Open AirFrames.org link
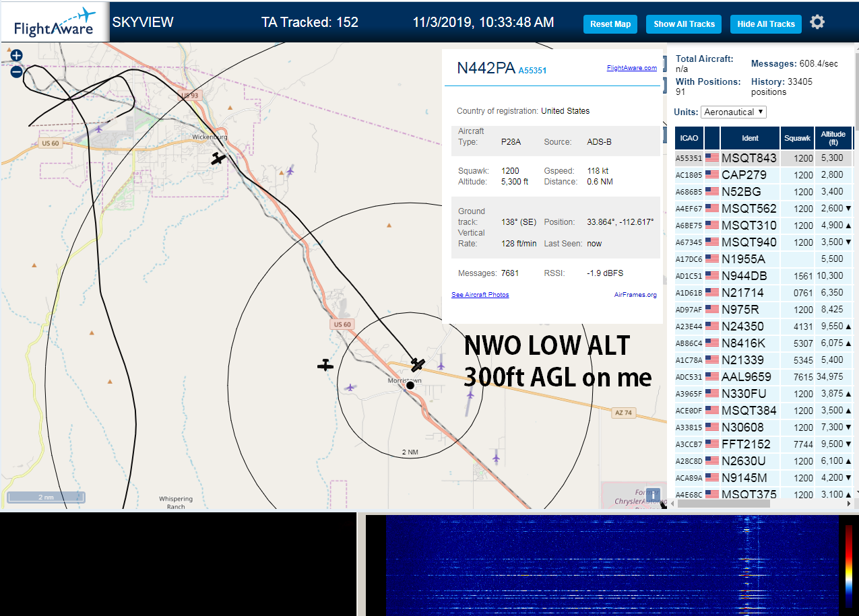The height and width of the screenshot is (616, 859). [635, 295]
